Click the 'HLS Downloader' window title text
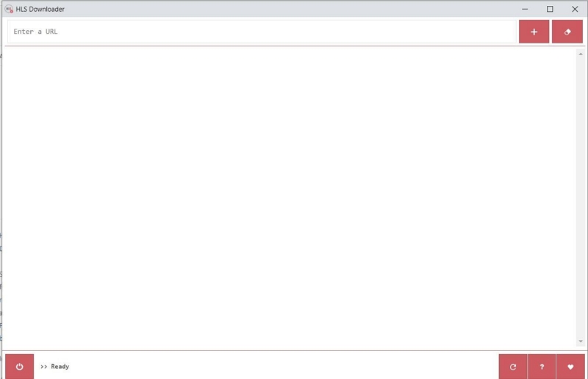 tap(40, 9)
